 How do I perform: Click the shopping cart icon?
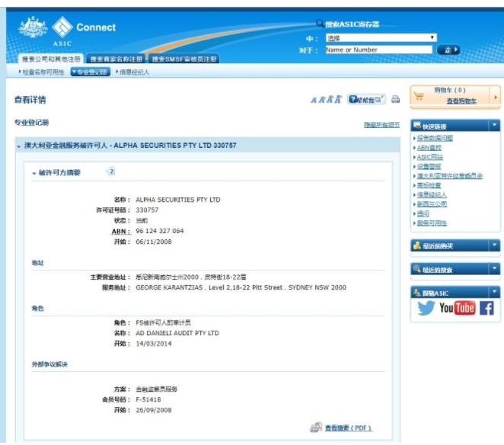(419, 96)
